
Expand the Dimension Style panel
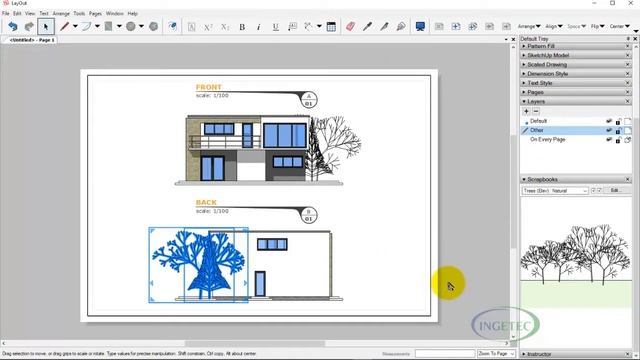(576, 74)
